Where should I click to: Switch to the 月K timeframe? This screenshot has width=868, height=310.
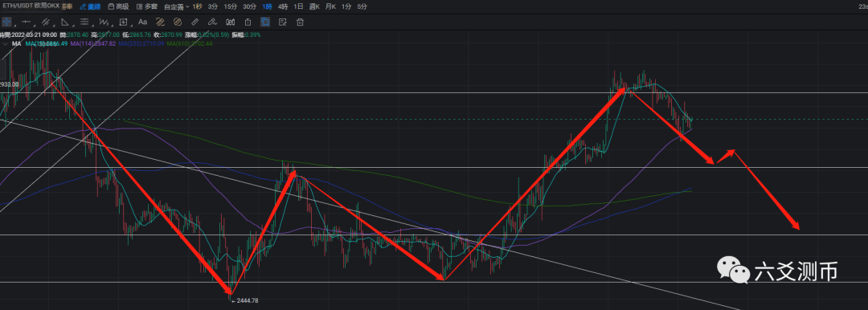(331, 6)
